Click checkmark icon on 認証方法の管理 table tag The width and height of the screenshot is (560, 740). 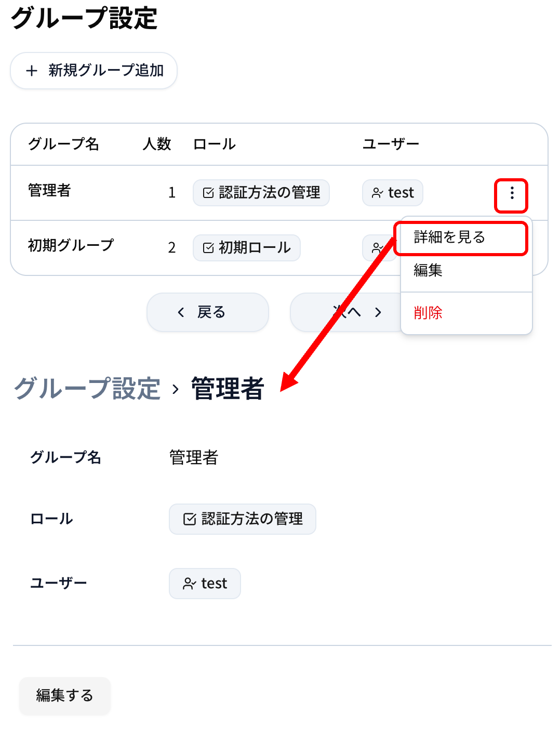point(208,193)
